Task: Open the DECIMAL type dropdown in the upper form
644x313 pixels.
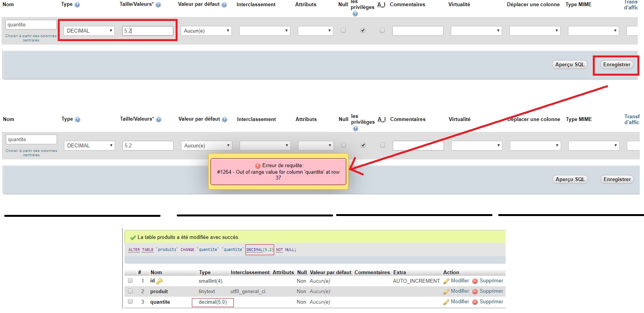Action: [89, 31]
